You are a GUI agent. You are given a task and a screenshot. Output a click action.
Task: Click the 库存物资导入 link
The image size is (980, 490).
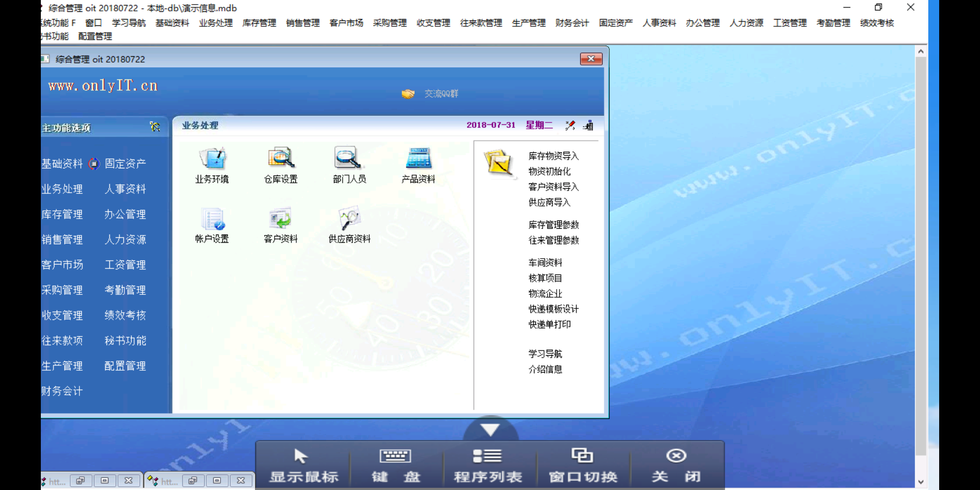point(553,156)
